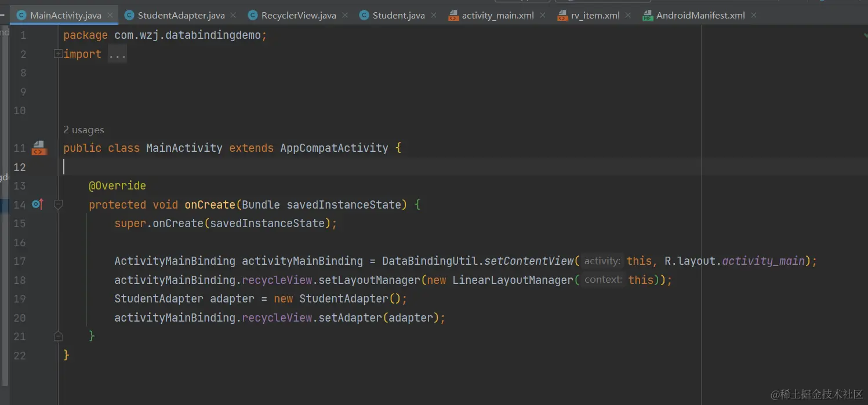
Task: Click the package name com.wzj.databindingdemo
Action: (x=188, y=35)
